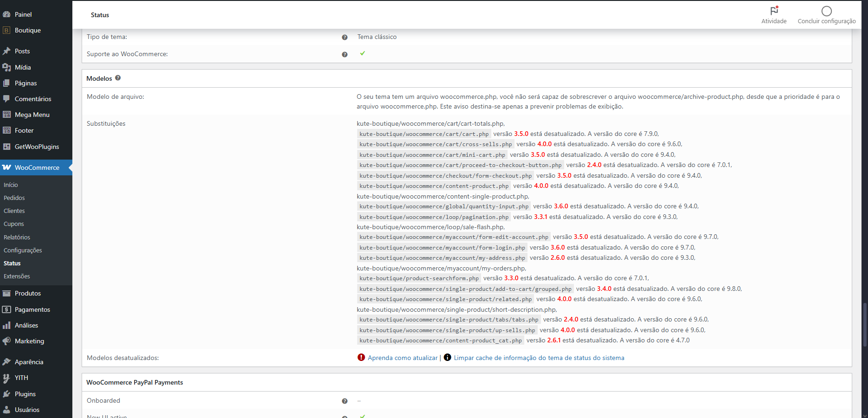The image size is (868, 418).
Task: Open the Pedidos submenu item
Action: tap(14, 198)
